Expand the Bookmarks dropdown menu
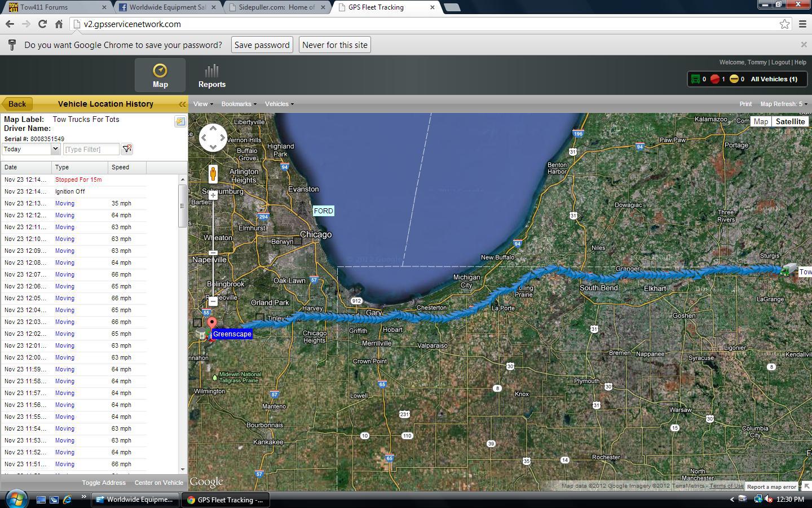The width and height of the screenshot is (812, 508). point(239,104)
